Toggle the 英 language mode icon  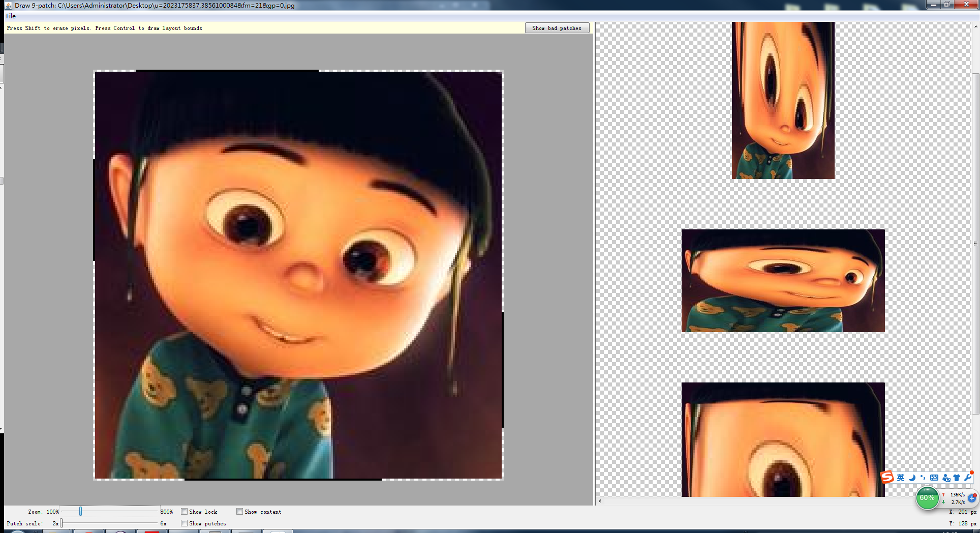pyautogui.click(x=901, y=478)
